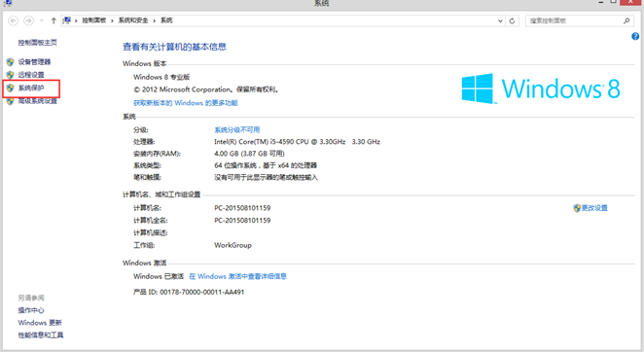This screenshot has width=644, height=352.
Task: Click PC-201508101159 next to 计算机名
Action: coord(242,208)
